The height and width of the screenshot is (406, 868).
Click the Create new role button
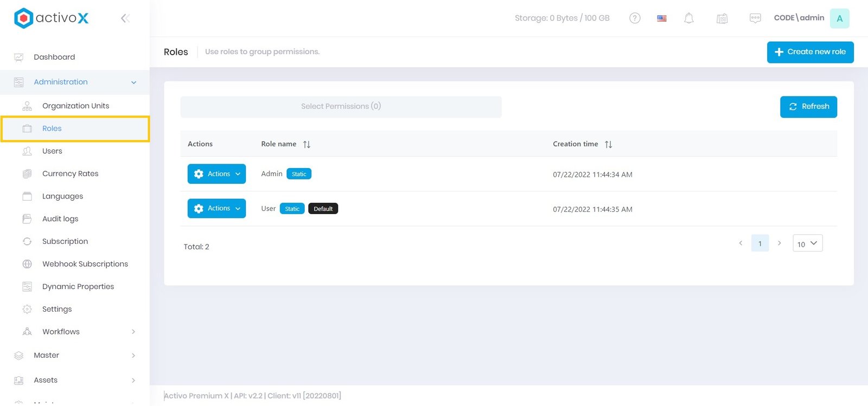[810, 52]
